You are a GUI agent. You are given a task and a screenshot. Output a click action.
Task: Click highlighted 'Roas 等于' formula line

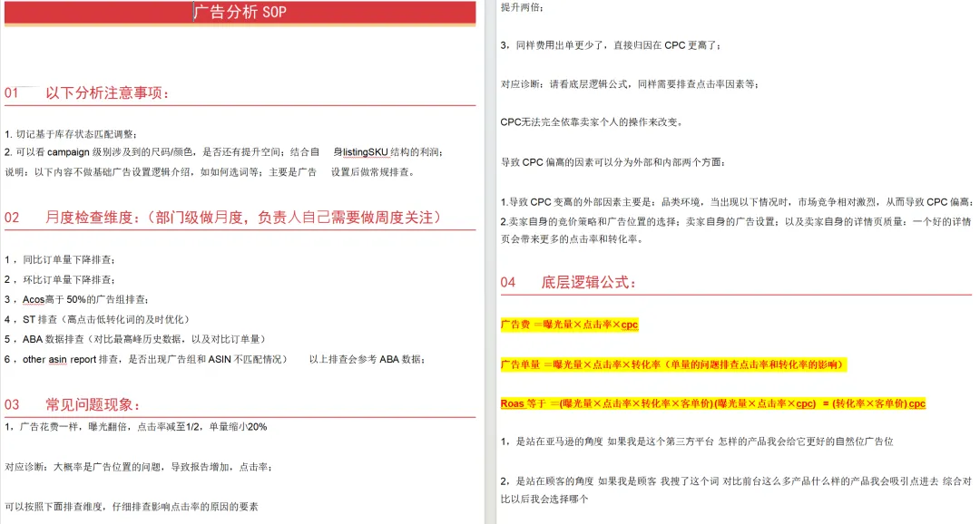click(713, 404)
